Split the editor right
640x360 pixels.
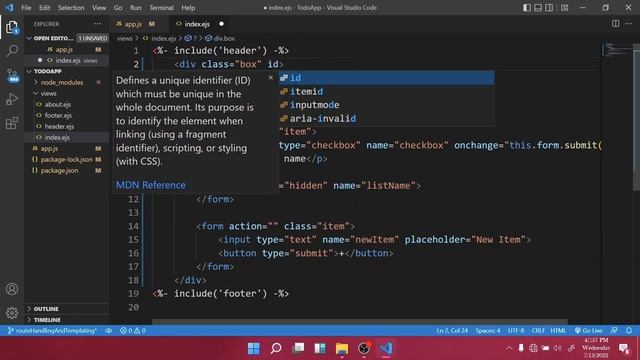tap(616, 24)
